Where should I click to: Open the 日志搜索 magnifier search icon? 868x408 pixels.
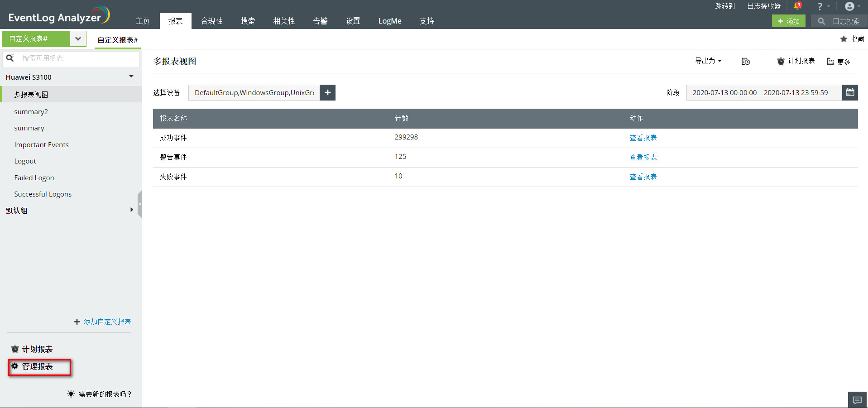(x=820, y=21)
